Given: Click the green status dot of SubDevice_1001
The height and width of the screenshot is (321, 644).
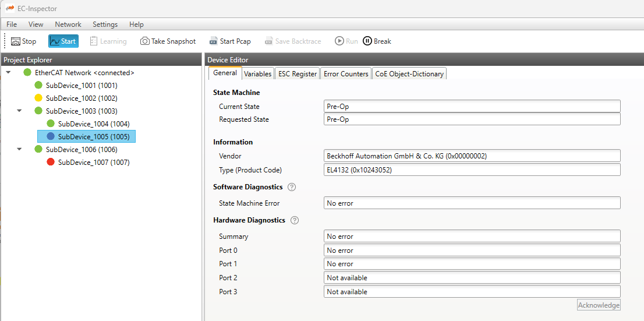Looking at the screenshot, I should [x=38, y=86].
